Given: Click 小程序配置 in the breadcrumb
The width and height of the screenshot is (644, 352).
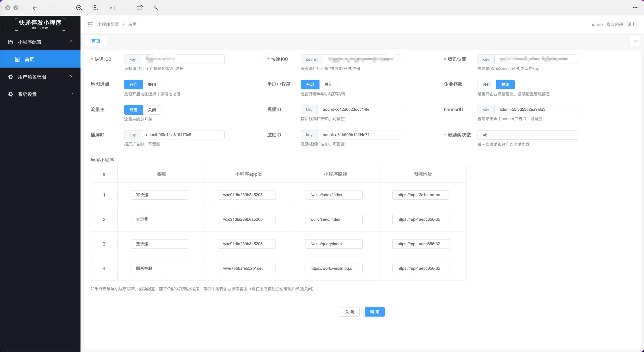Looking at the screenshot, I should 108,24.
